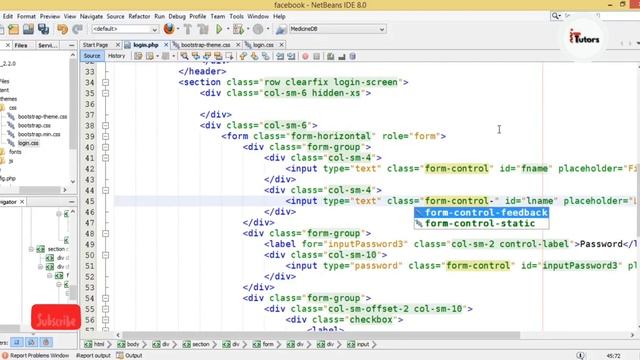Open the Refactor menu
The image size is (640, 360).
tap(139, 16)
